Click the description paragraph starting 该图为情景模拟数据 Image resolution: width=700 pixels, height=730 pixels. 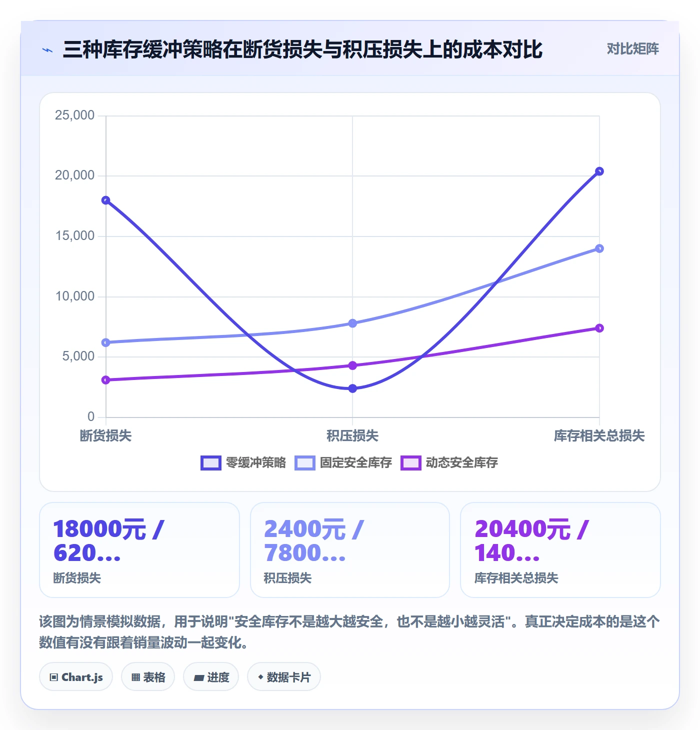pos(349,632)
